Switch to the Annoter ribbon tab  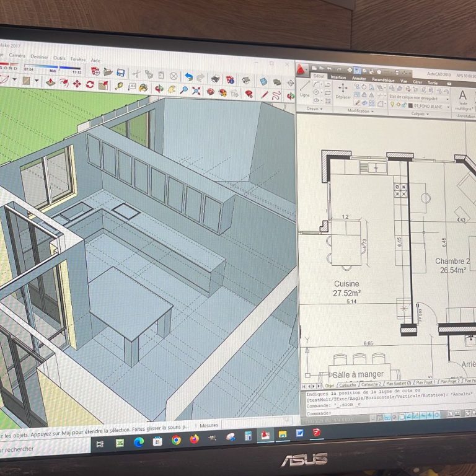pos(359,79)
